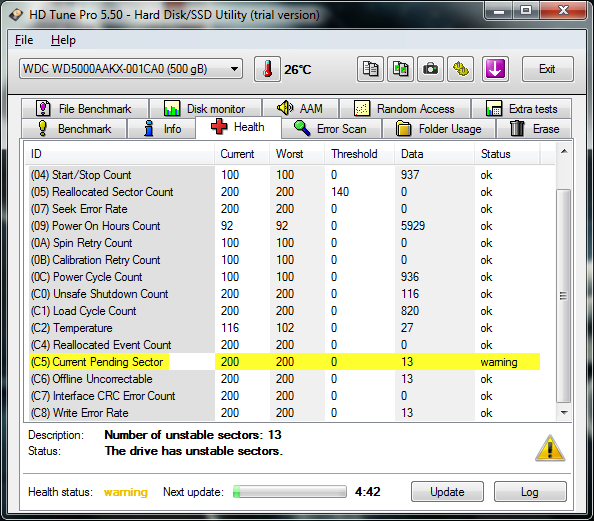
Task: Save screenshot camera icon
Action: (x=430, y=69)
